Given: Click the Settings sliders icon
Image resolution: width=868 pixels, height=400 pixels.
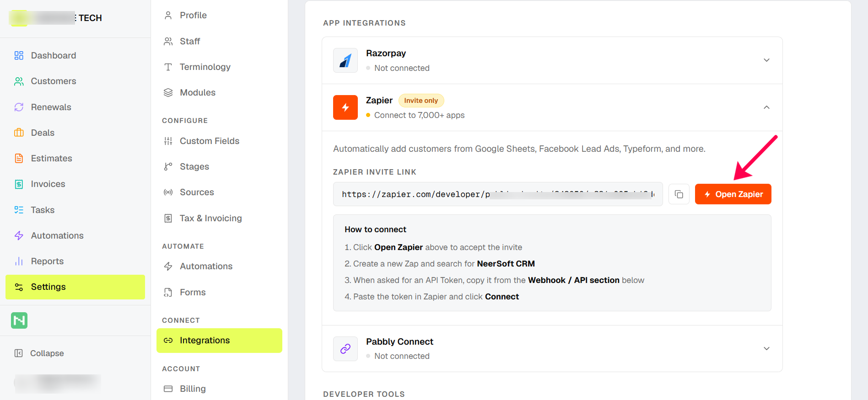Looking at the screenshot, I should [19, 287].
